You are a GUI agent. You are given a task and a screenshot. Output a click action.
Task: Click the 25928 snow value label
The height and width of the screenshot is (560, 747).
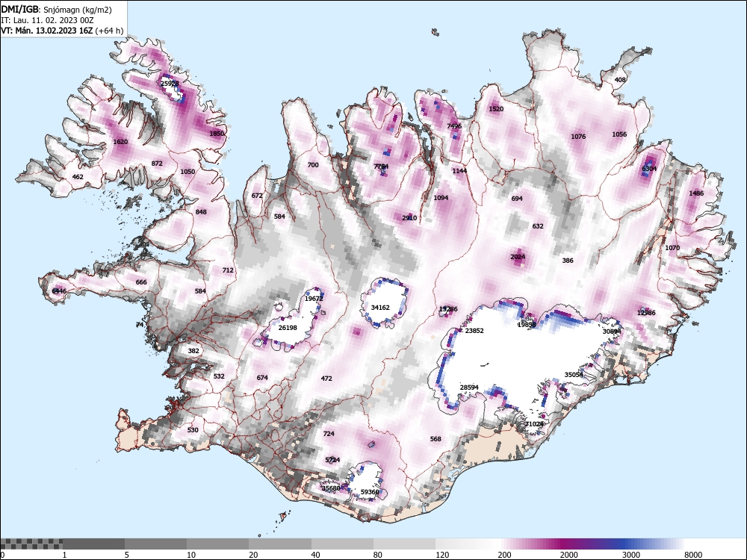point(170,84)
